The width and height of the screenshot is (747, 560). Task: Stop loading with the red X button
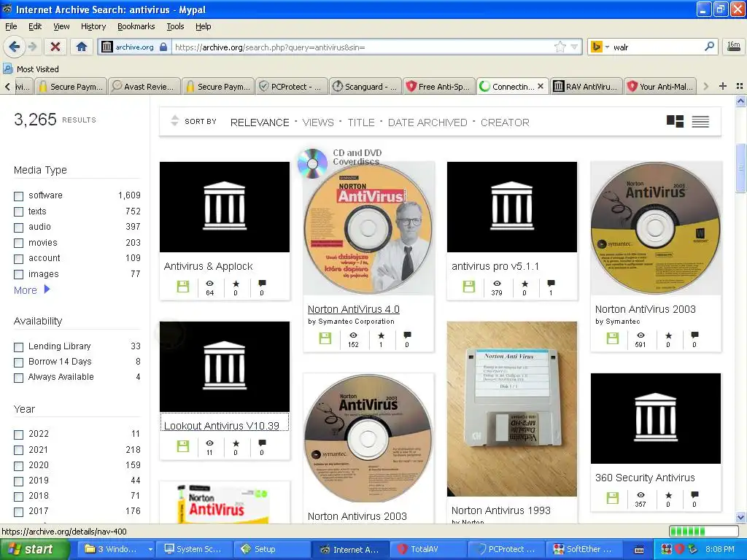pos(55,47)
